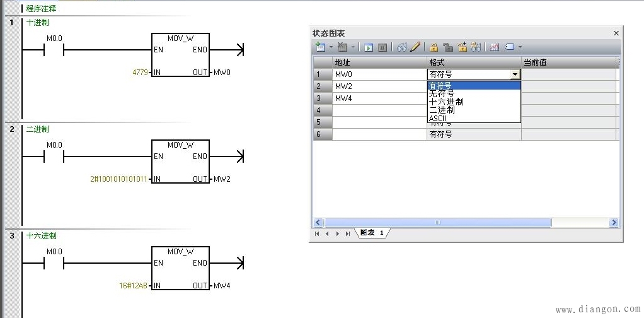Click the delete row icon in status chart
The width and height of the screenshot is (644, 318).
342,47
